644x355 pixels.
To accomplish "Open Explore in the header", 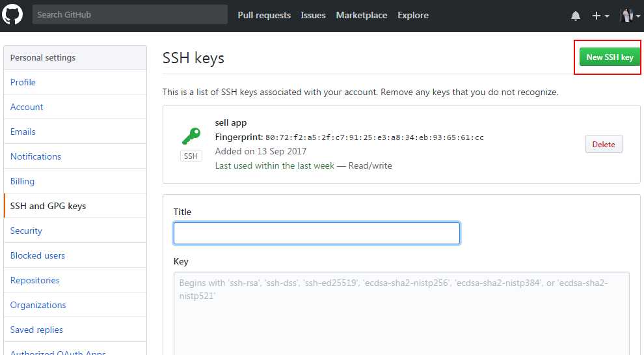I will click(x=413, y=15).
